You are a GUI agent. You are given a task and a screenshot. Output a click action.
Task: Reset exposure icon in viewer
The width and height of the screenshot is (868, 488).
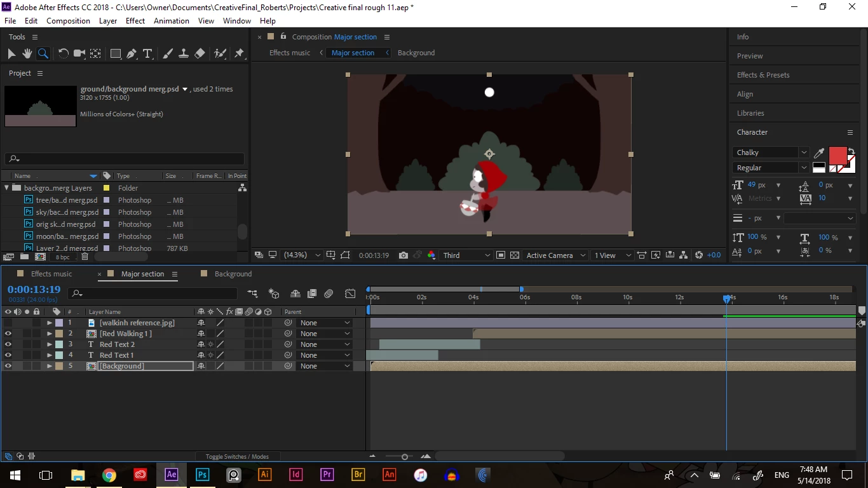click(699, 255)
